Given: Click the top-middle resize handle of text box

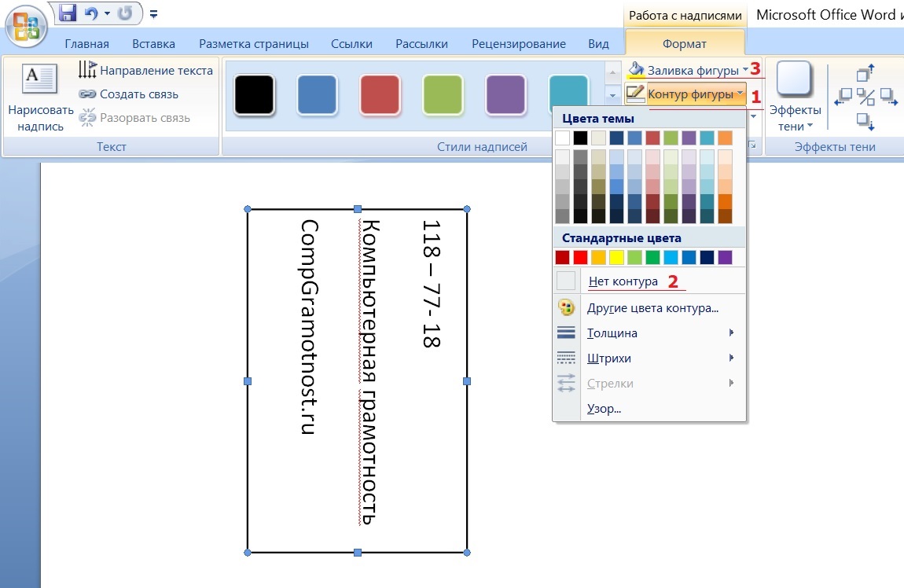Looking at the screenshot, I should coord(358,208).
